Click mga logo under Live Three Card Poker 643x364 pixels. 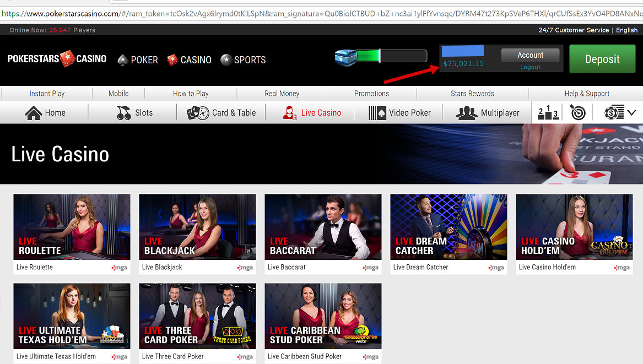(245, 357)
